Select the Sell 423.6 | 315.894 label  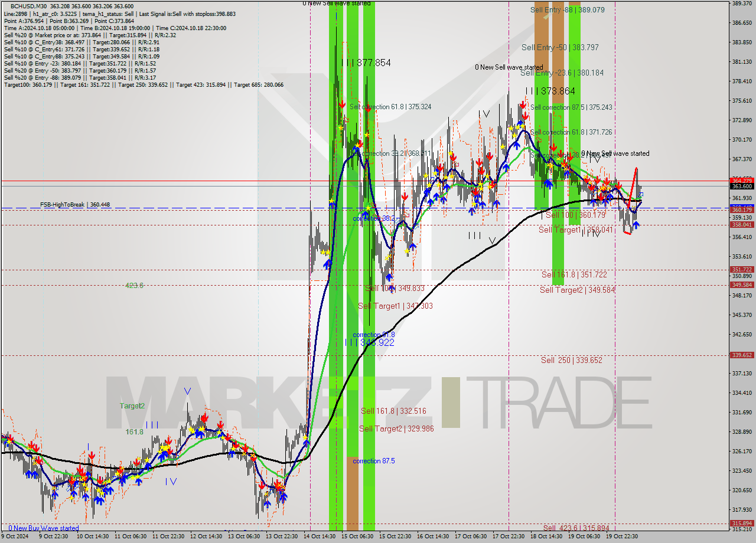pyautogui.click(x=576, y=528)
